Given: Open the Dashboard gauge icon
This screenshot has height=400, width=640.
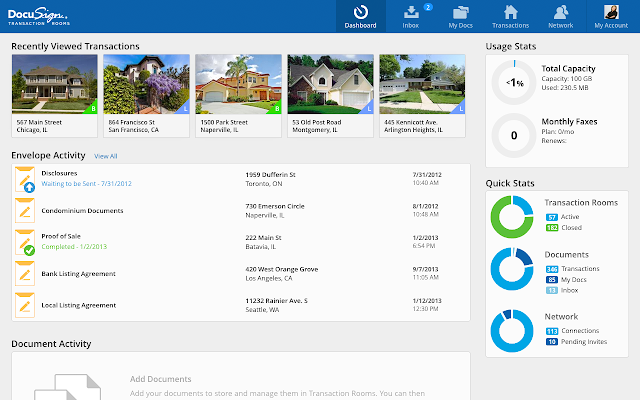Looking at the screenshot, I should tap(361, 12).
